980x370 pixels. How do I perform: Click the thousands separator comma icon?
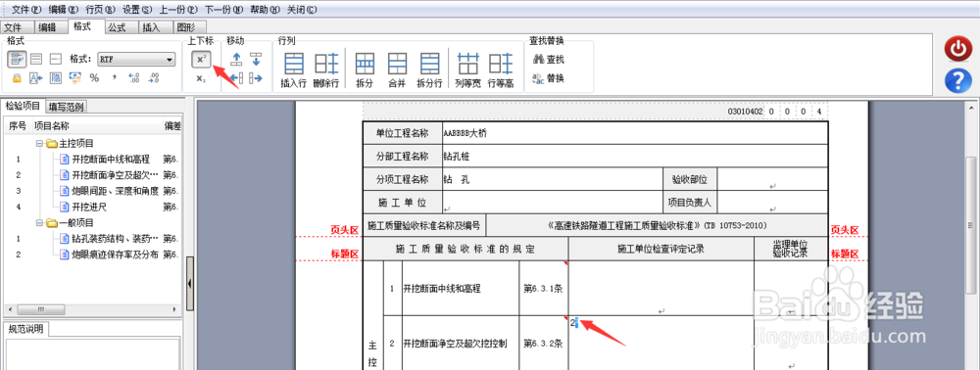114,78
